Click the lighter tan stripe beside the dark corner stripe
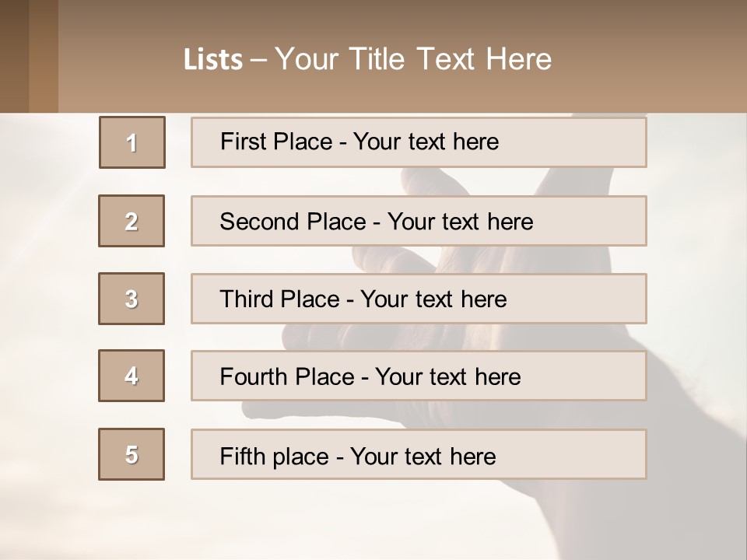Viewport: 747px width, 560px height. [44, 56]
